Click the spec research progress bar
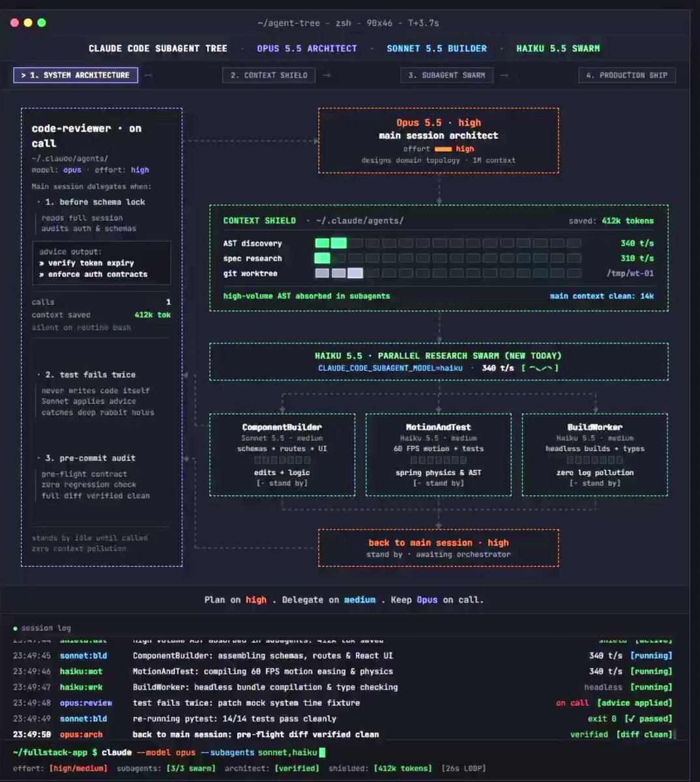Image resolution: width=700 pixels, height=782 pixels. coord(448,258)
